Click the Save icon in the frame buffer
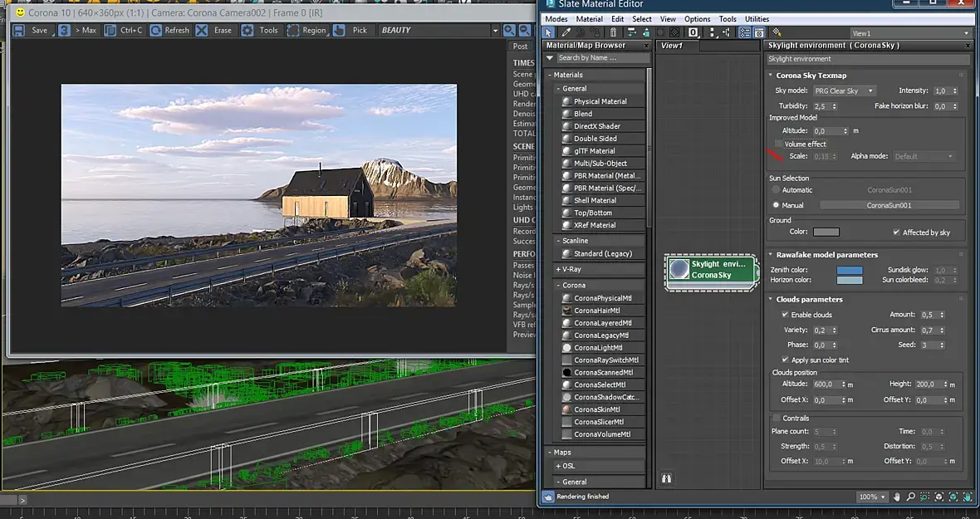 [x=19, y=30]
